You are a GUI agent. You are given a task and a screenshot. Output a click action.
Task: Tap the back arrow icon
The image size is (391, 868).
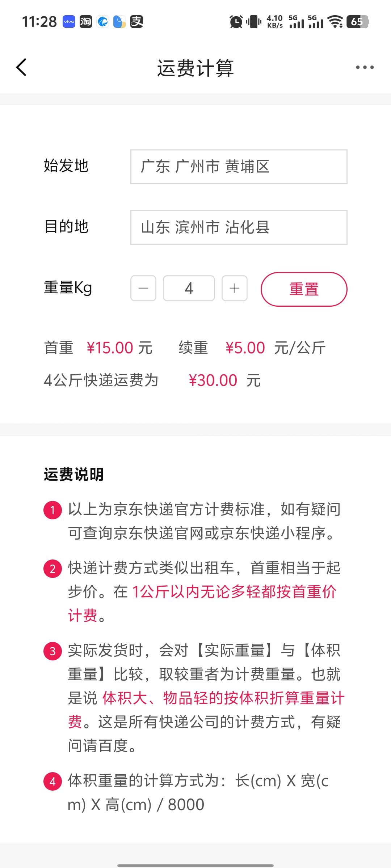click(x=22, y=67)
